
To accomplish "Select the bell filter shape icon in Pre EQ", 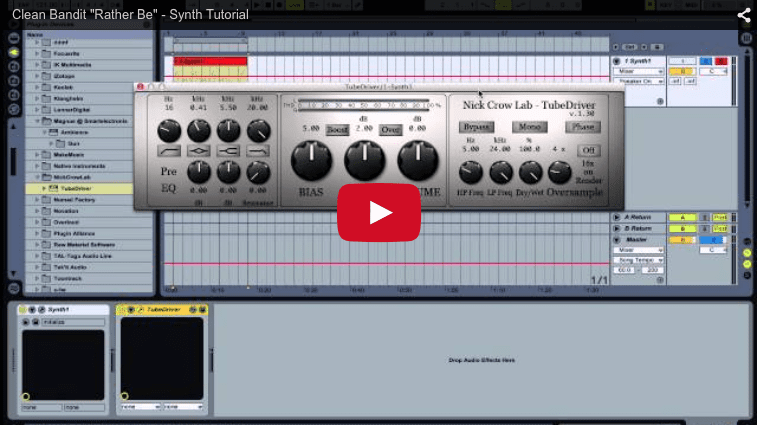I will tap(198, 151).
